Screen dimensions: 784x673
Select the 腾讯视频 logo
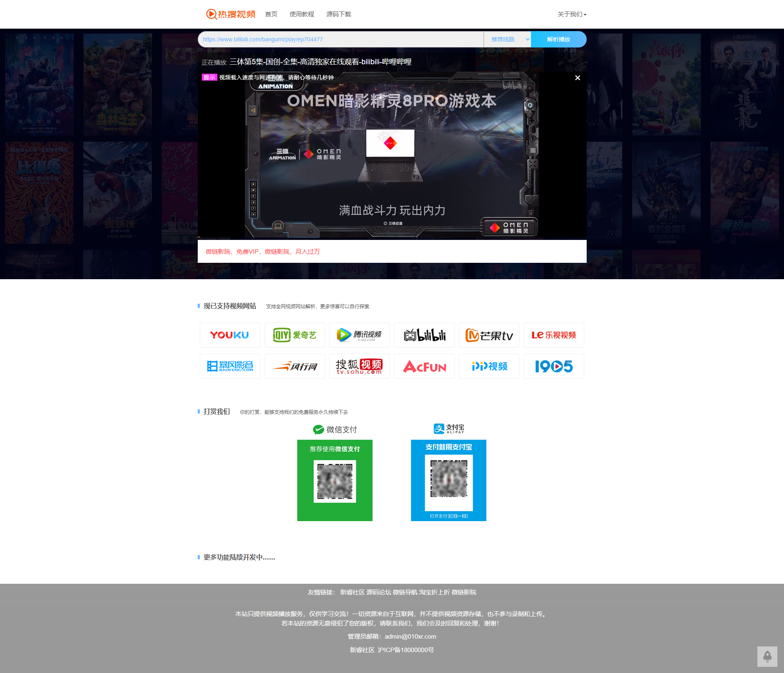point(359,335)
